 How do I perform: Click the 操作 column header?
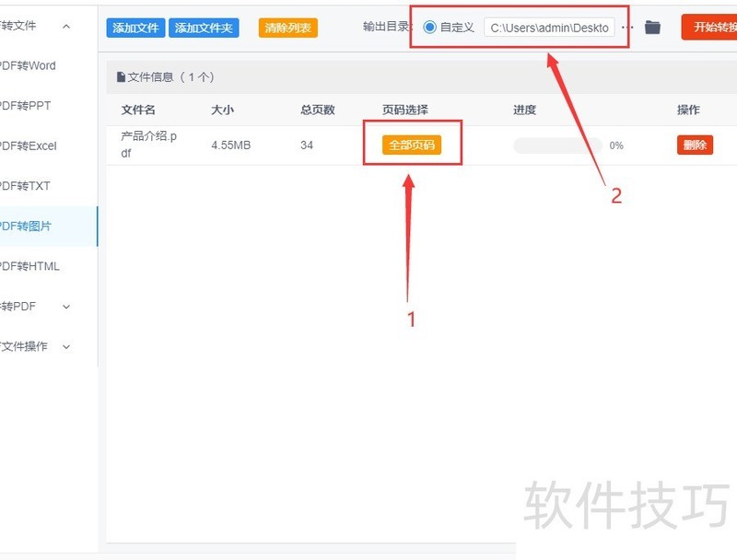688,110
